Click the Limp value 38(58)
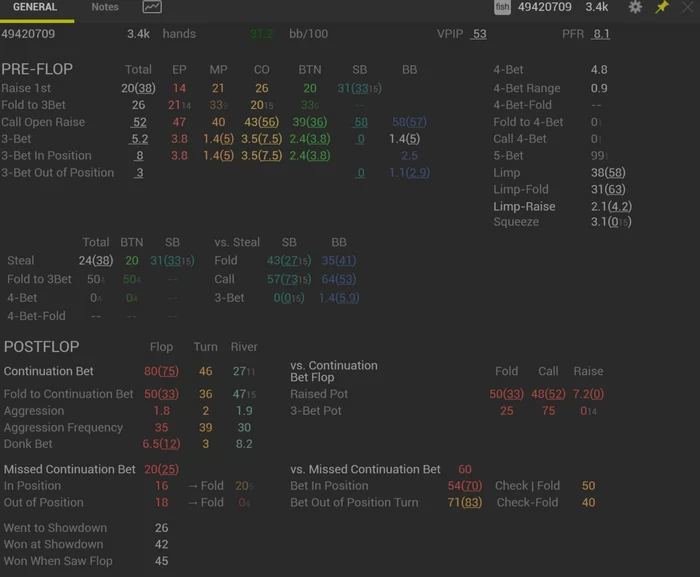The height and width of the screenshot is (577, 700). coord(608,173)
